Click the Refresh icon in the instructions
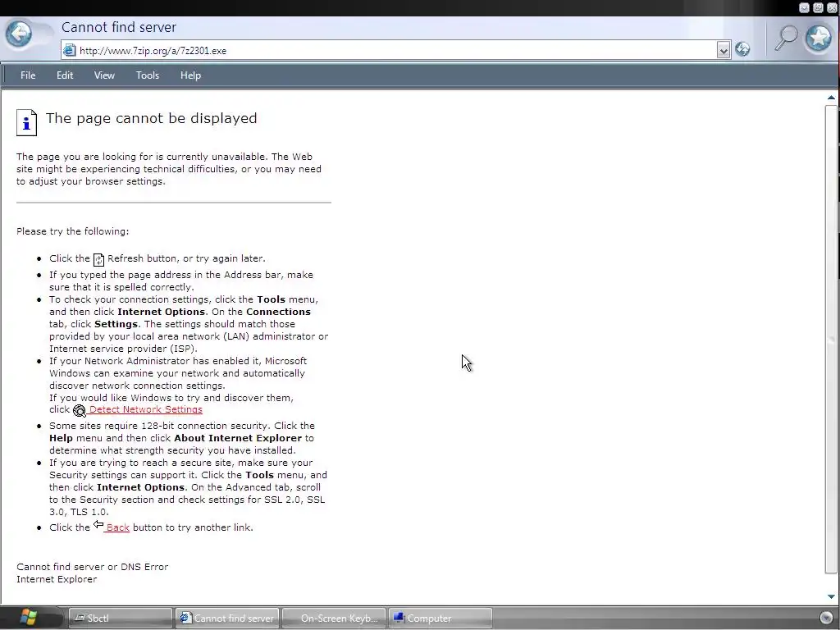 (98, 260)
